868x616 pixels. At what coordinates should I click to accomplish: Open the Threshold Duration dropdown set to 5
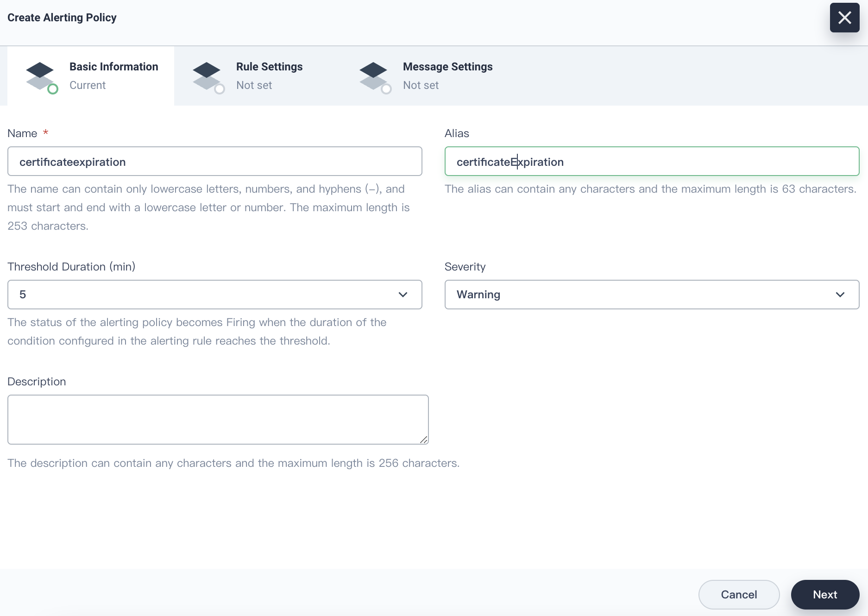[214, 295]
